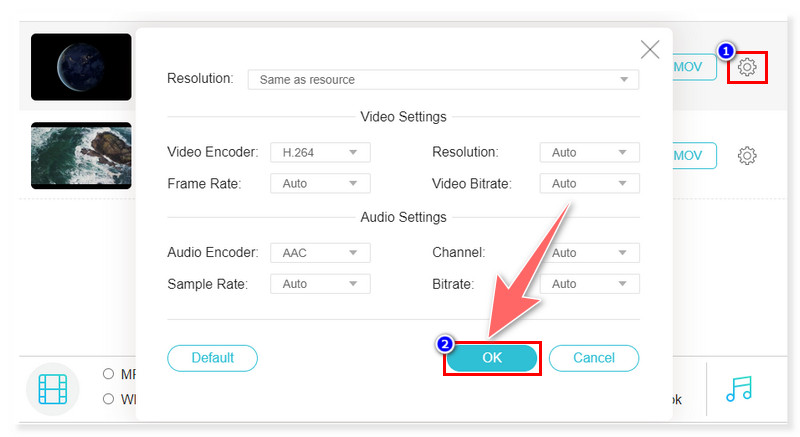The height and width of the screenshot is (437, 800).
Task: Select the first format radio button
Action: coord(108,374)
